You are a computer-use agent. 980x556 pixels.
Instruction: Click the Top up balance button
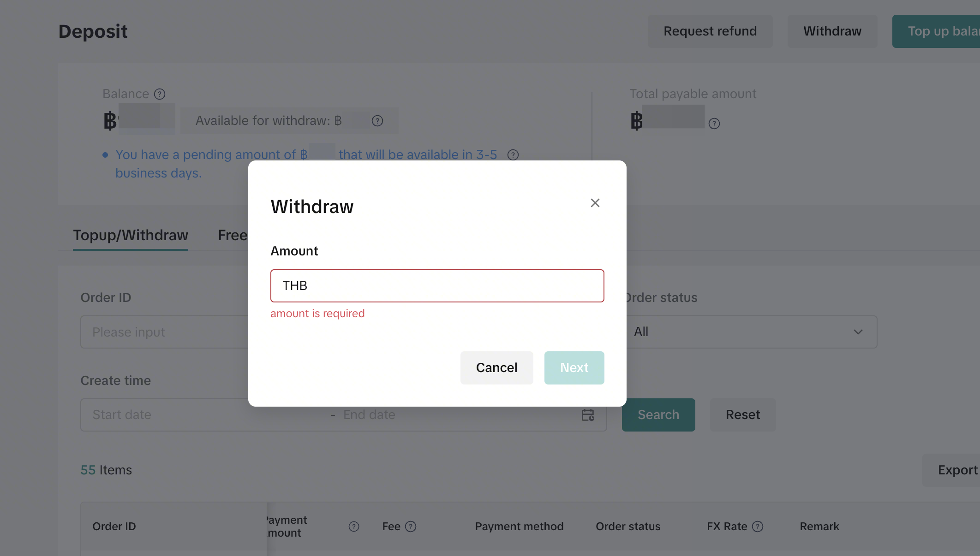pyautogui.click(x=936, y=31)
